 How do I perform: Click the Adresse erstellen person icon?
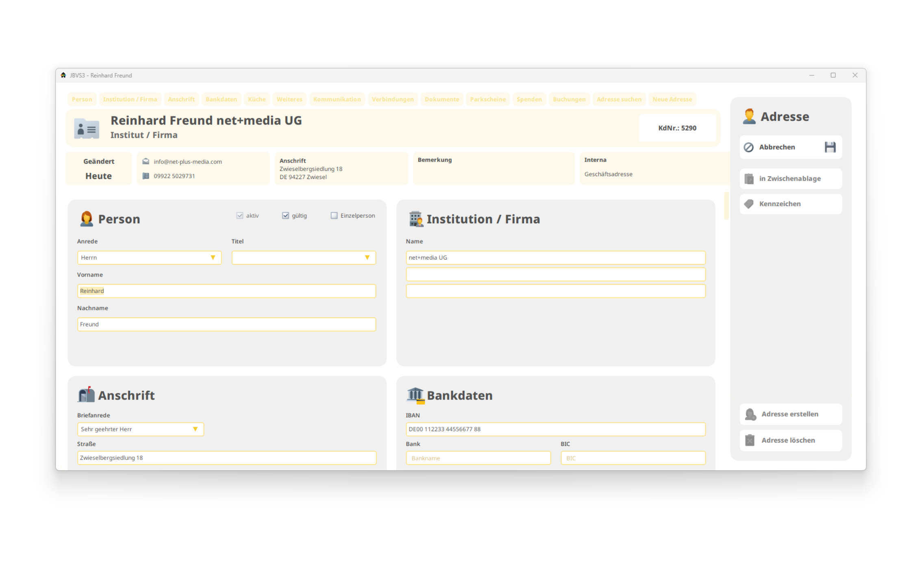click(750, 414)
